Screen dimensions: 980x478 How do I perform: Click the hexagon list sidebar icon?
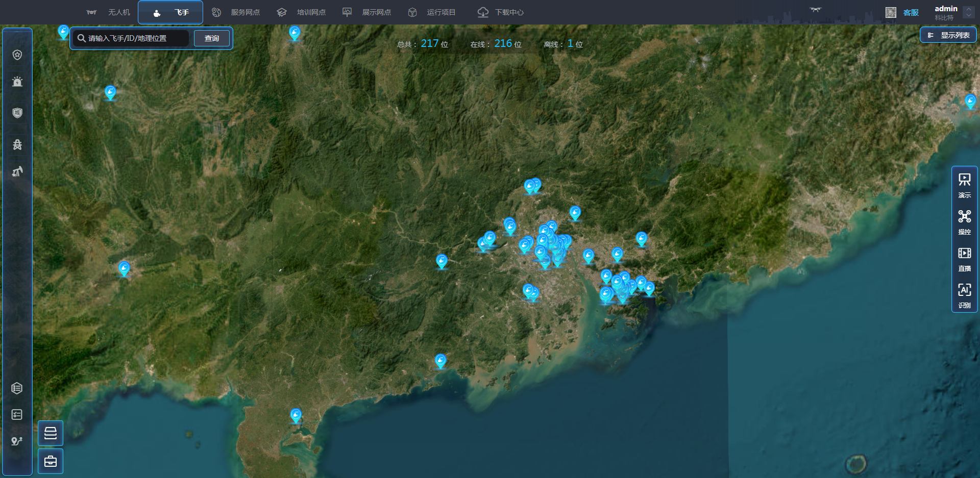(x=17, y=388)
